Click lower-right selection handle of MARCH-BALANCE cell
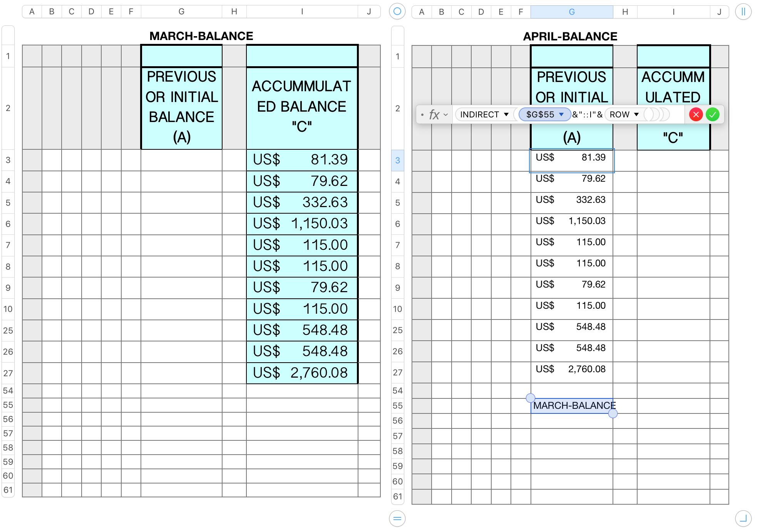 click(613, 413)
